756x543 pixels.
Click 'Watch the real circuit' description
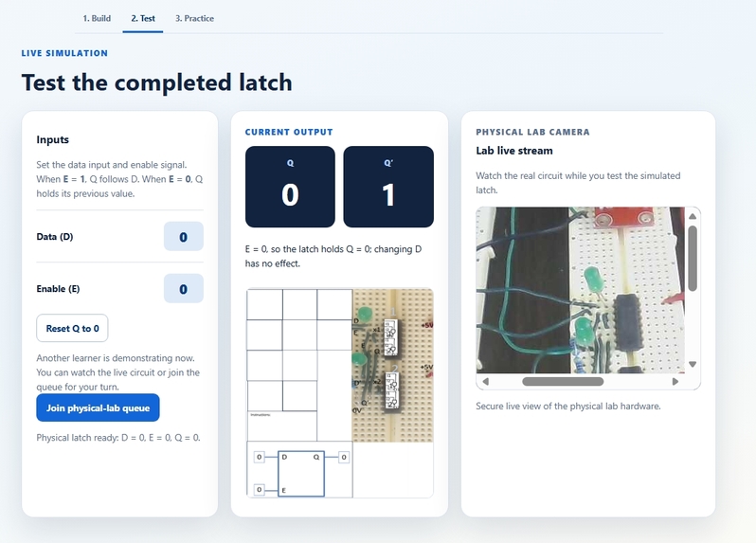578,183
